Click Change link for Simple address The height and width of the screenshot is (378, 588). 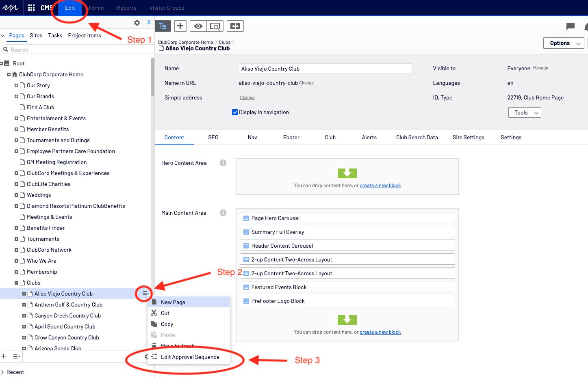click(247, 98)
